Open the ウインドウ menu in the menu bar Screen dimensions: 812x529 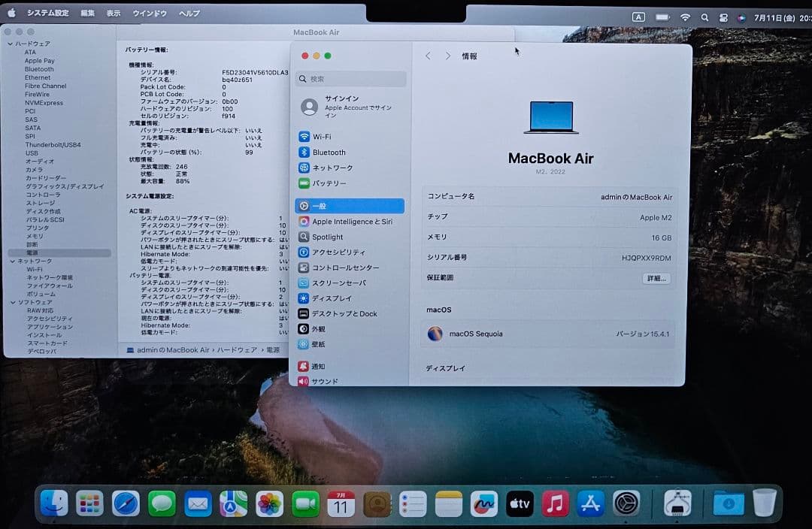pyautogui.click(x=149, y=13)
